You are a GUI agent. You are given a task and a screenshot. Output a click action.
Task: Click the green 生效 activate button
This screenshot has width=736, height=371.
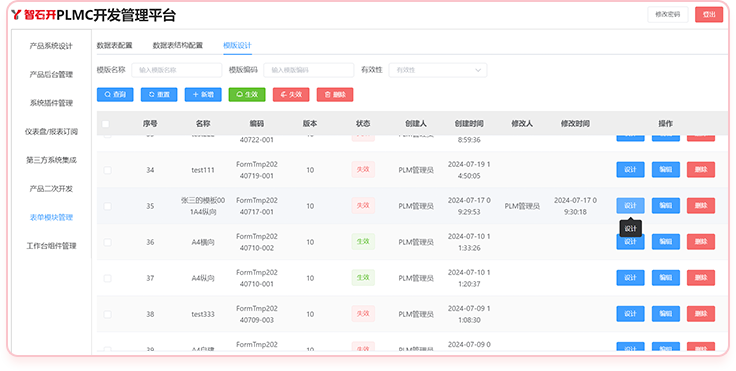click(x=247, y=94)
